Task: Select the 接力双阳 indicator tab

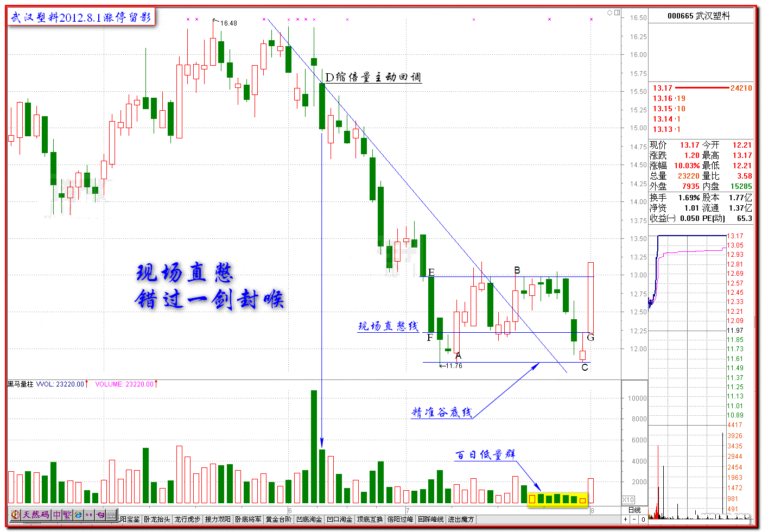Action: point(218,520)
